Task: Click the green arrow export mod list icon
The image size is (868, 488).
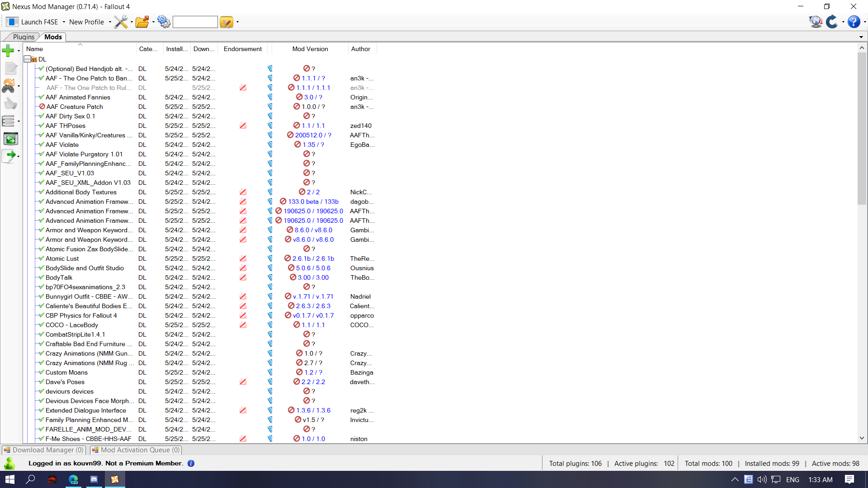Action: (x=9, y=156)
